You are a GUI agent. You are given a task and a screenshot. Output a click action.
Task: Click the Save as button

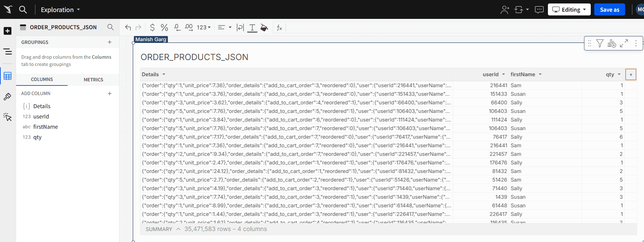coord(609,10)
